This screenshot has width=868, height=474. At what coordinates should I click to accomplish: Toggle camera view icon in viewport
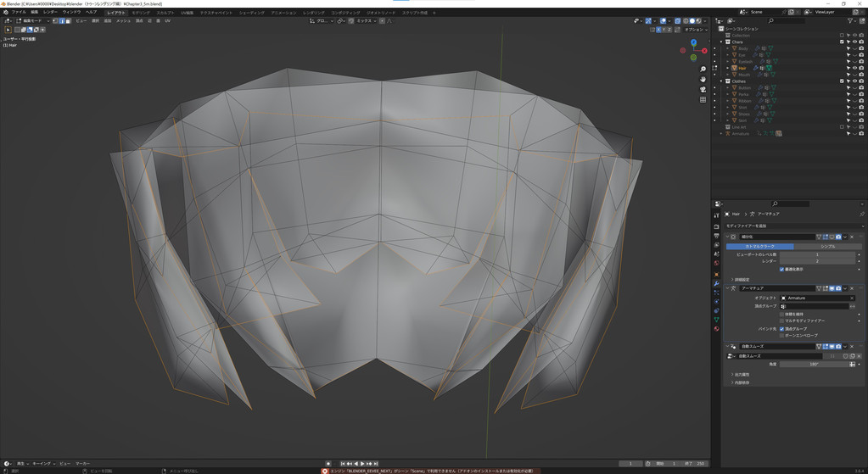(x=703, y=89)
